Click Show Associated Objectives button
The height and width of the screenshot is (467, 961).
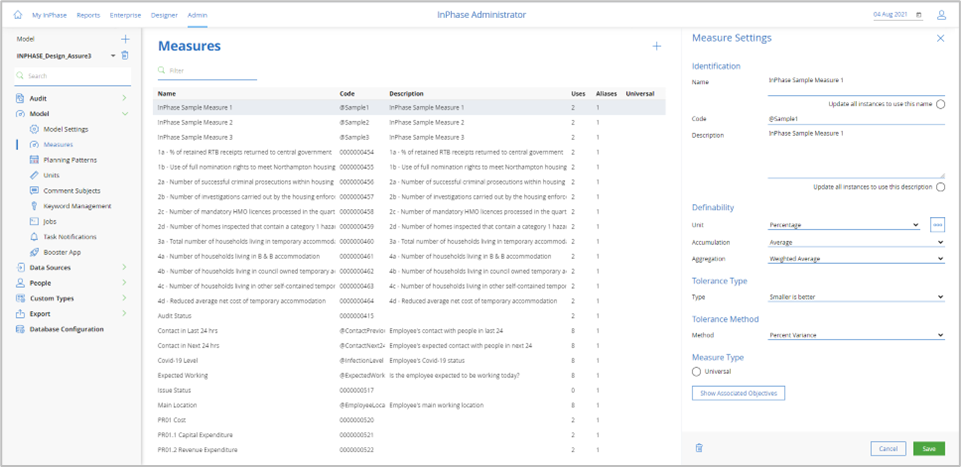[x=739, y=393]
